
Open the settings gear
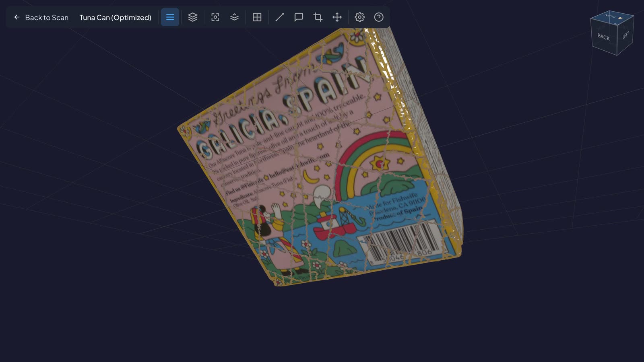pos(359,17)
